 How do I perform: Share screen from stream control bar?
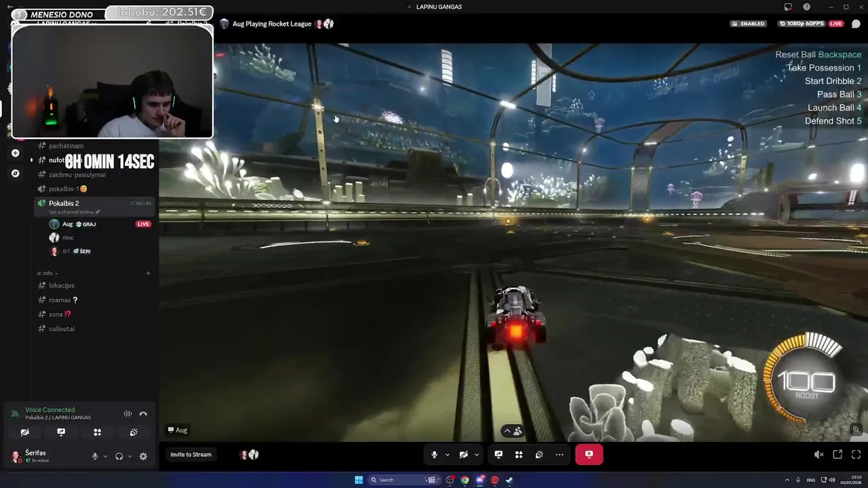[498, 454]
